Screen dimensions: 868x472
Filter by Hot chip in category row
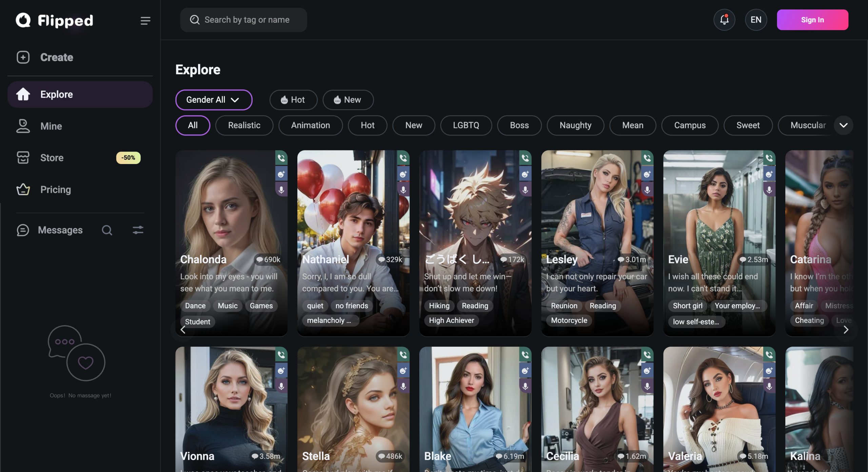click(368, 125)
